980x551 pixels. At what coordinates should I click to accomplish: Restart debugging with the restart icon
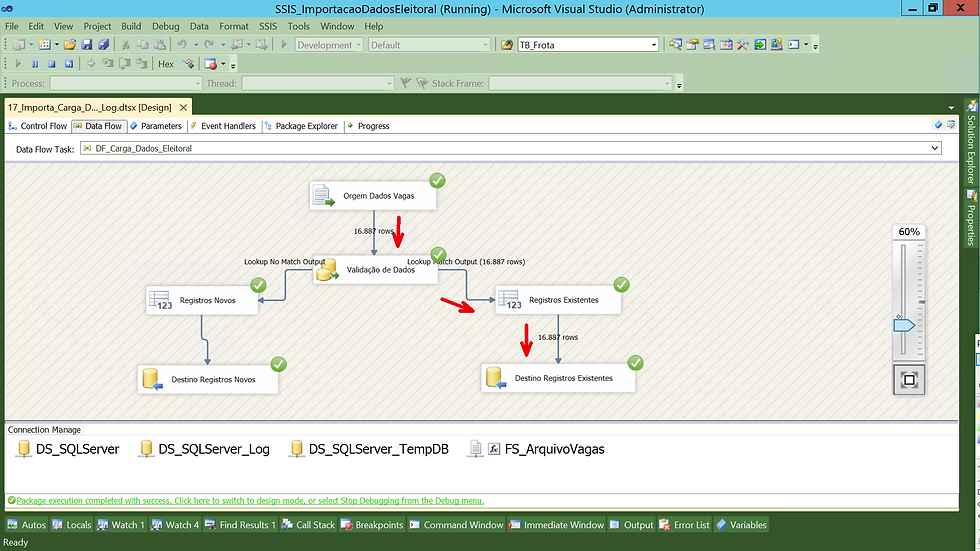point(69,64)
